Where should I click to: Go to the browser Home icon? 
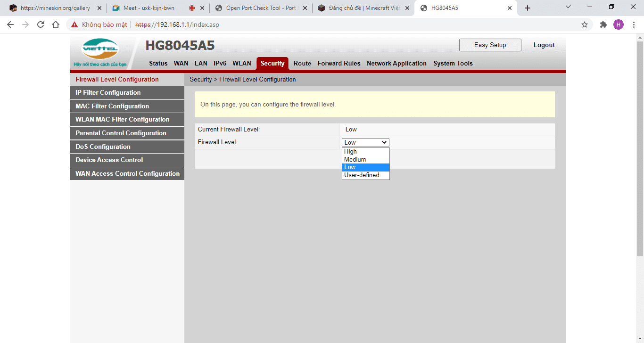56,24
